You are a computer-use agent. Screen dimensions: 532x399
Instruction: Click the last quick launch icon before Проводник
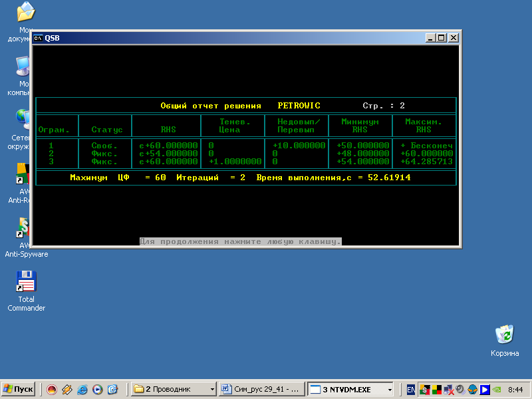point(112,390)
